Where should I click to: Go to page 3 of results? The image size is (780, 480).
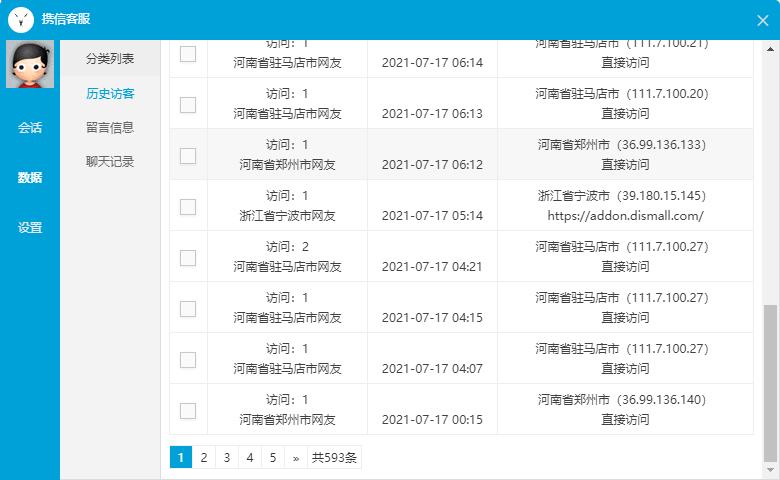[x=227, y=458]
